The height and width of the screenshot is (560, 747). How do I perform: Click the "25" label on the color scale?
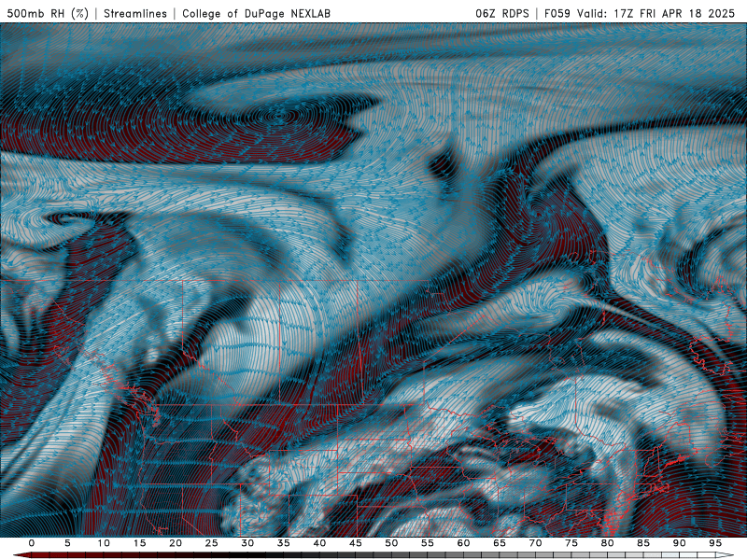212,543
